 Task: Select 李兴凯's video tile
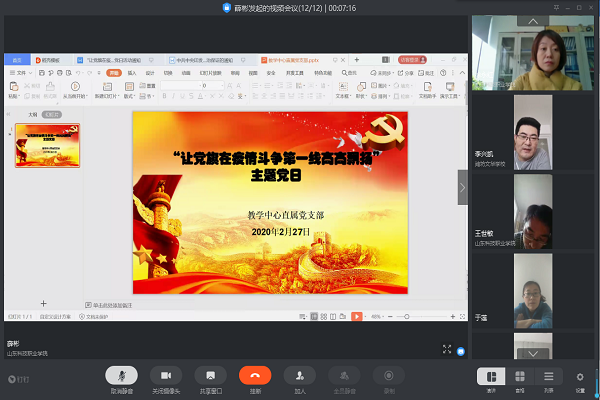click(533, 132)
